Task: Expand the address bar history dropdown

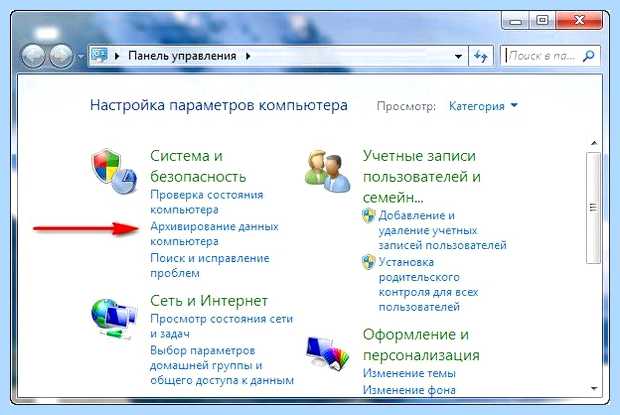Action: point(458,56)
